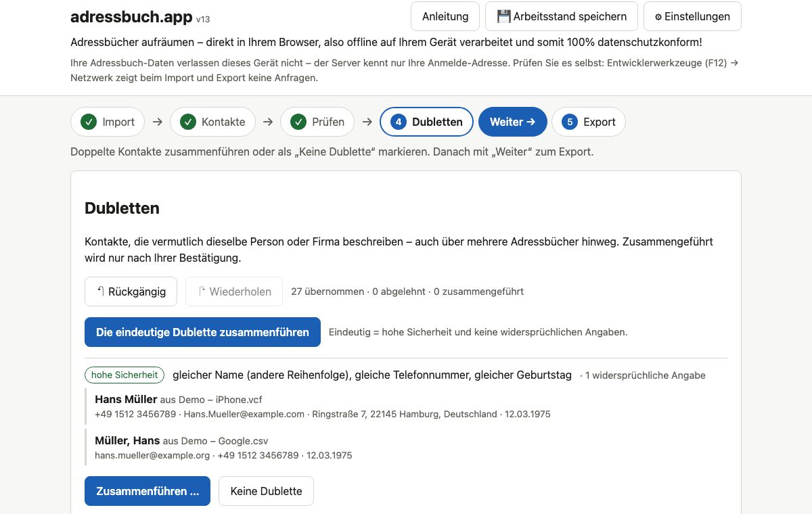812x514 pixels.
Task: Click the green checkmark on the Prüfen step
Action: click(x=298, y=122)
